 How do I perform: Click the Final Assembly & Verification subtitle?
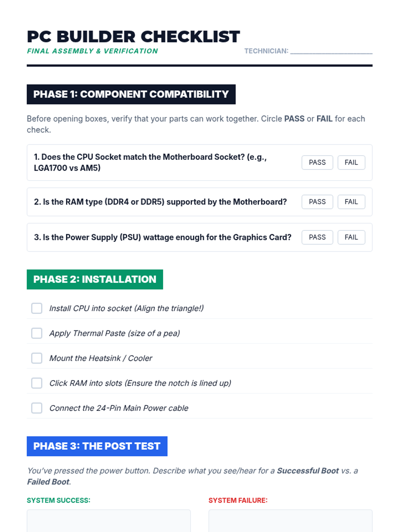pyautogui.click(x=92, y=51)
